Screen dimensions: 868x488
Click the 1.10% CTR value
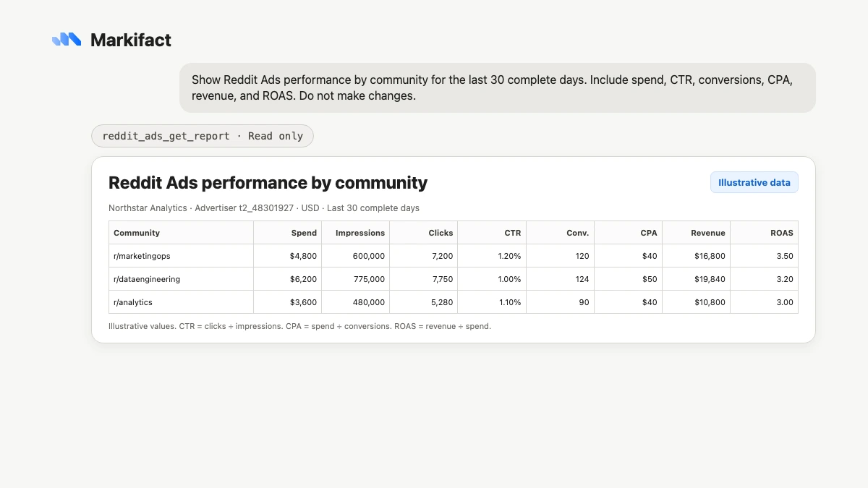[x=509, y=302]
